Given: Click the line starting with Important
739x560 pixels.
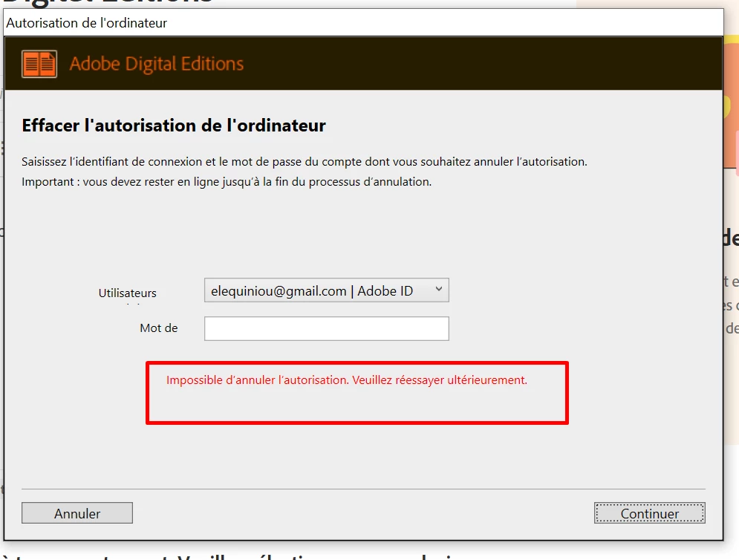Looking at the screenshot, I should [x=227, y=181].
